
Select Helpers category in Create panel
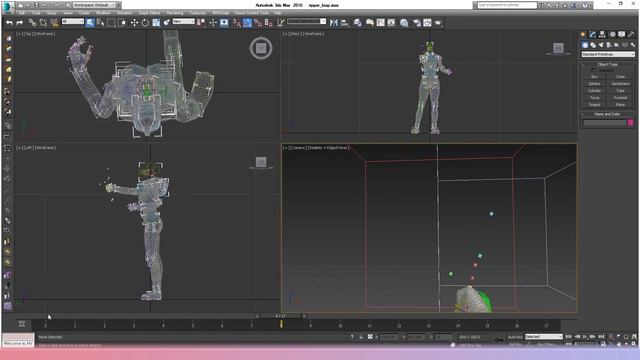click(x=616, y=45)
